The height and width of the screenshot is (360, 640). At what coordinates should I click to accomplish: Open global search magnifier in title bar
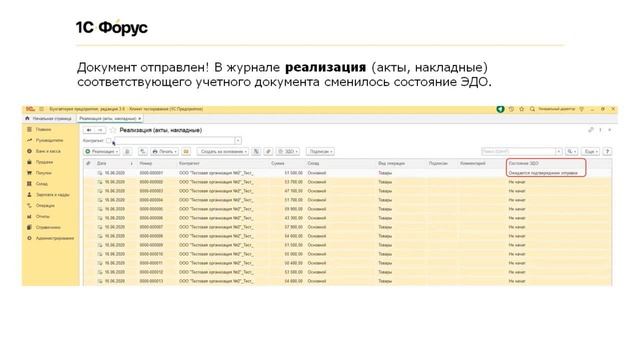coord(532,109)
